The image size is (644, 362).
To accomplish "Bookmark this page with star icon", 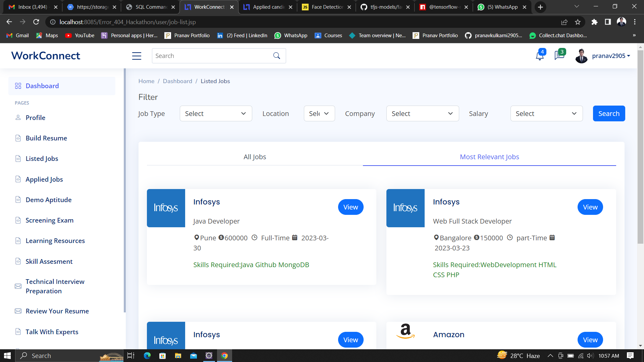I will [578, 22].
